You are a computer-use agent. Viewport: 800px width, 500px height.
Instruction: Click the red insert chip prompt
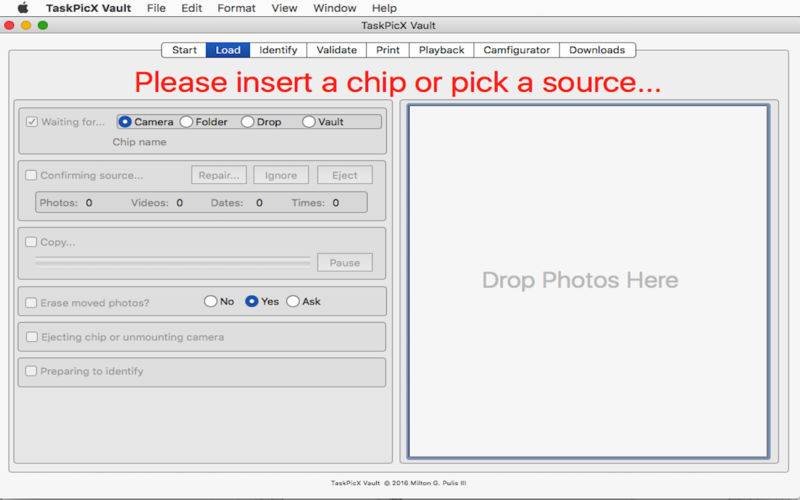point(398,82)
